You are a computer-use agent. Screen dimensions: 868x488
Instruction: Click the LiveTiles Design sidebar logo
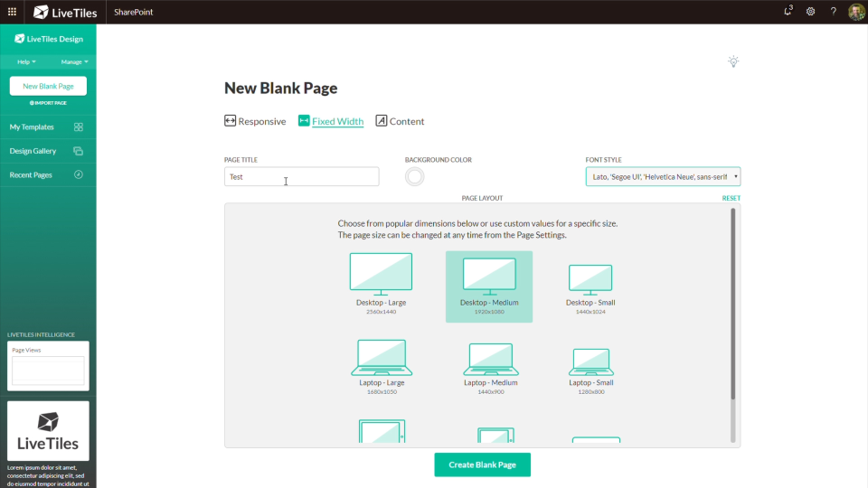tap(49, 39)
